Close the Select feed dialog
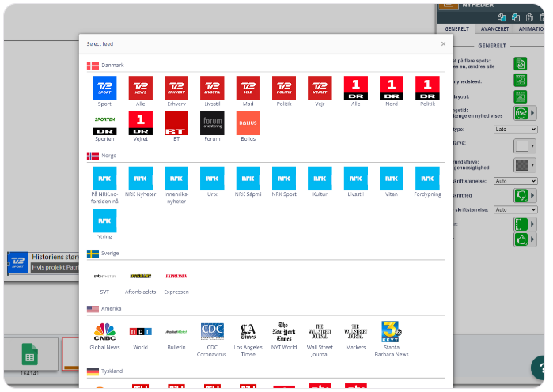 click(443, 43)
